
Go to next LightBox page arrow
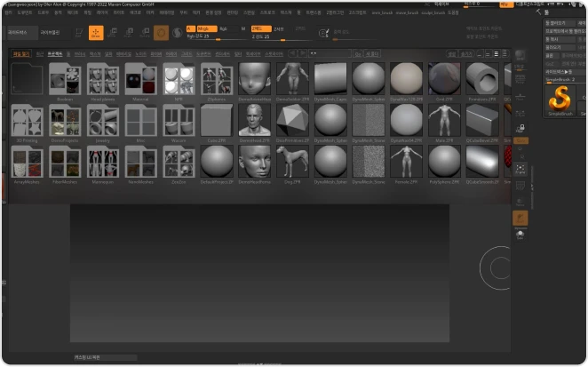303,53
